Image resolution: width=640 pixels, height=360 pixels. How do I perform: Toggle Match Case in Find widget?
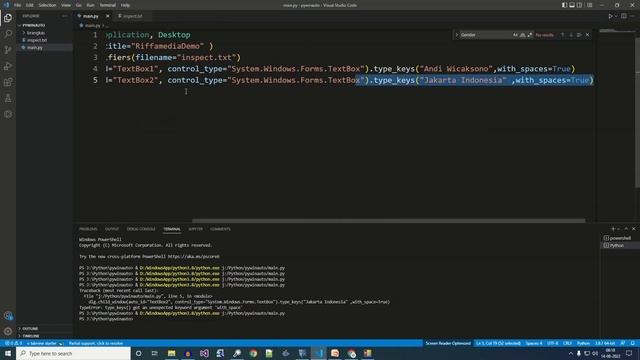(x=515, y=35)
